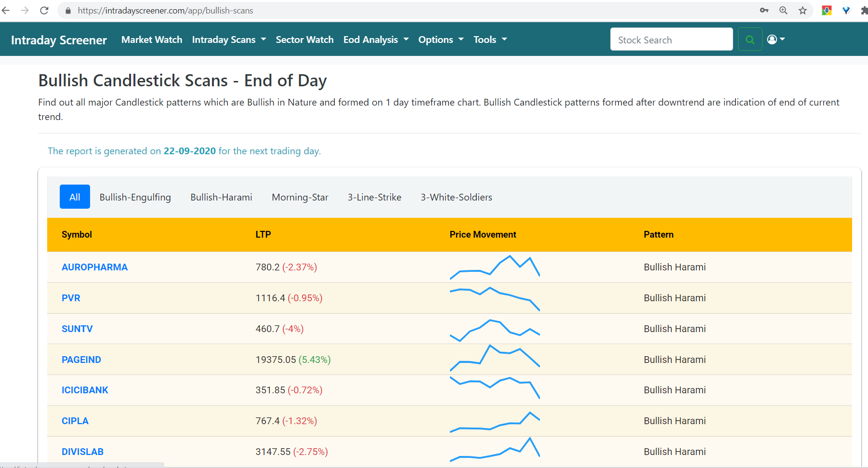Click the AUROPHARMA price movement sparkline
Viewport: 868px width, 468px height.
coord(495,267)
